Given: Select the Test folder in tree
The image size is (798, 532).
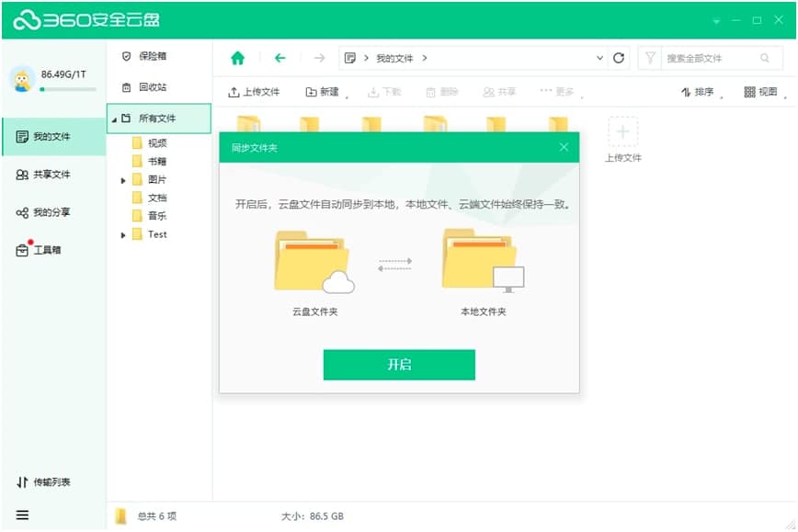Looking at the screenshot, I should click(x=150, y=234).
